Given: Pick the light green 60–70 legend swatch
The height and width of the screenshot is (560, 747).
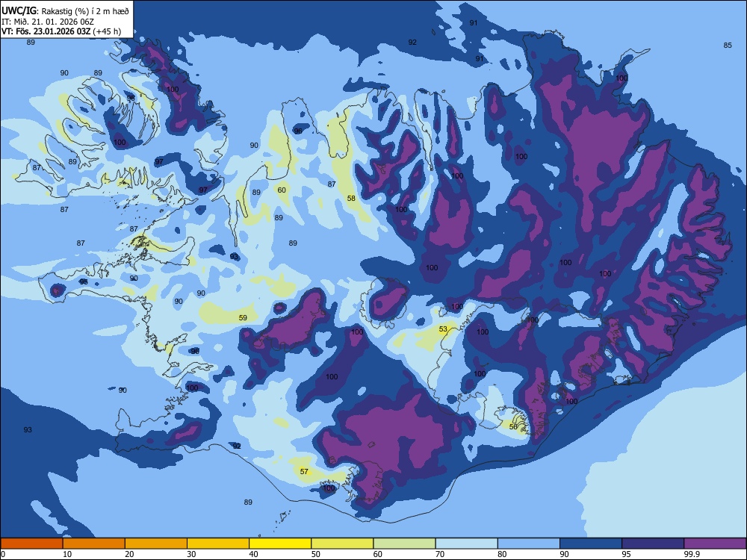Looking at the screenshot, I should 404,544.
